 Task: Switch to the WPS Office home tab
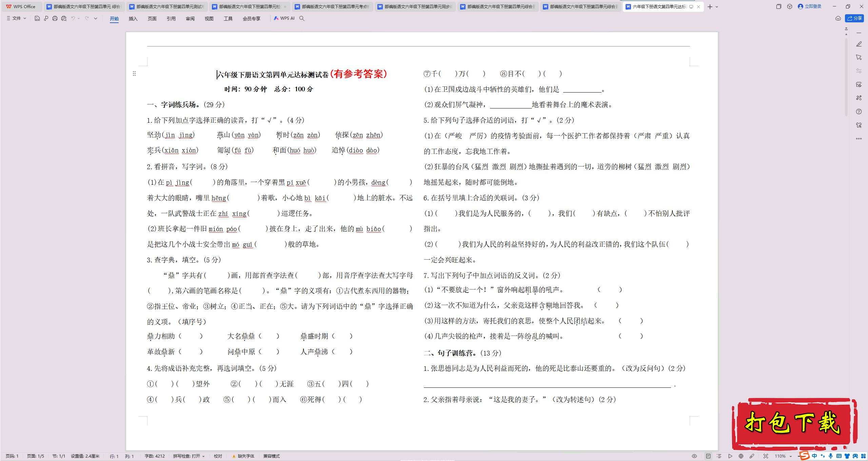click(x=21, y=6)
